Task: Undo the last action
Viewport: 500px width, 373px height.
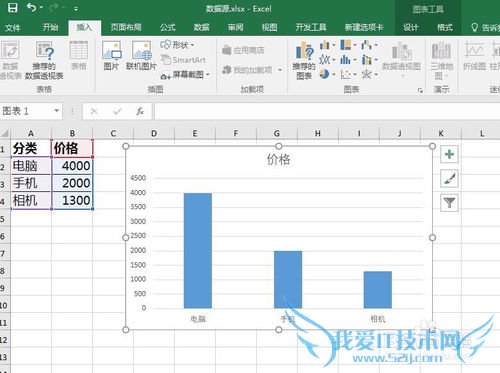Action: pyautogui.click(x=32, y=7)
